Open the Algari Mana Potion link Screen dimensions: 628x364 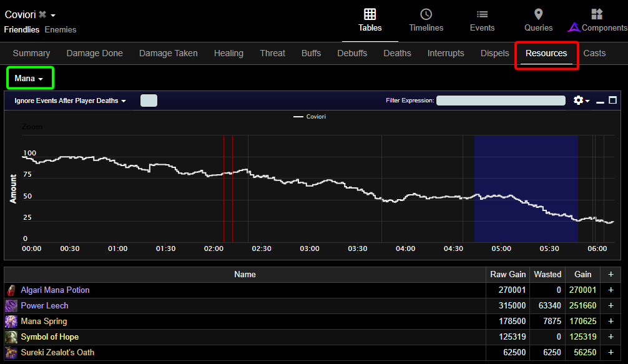pos(56,290)
